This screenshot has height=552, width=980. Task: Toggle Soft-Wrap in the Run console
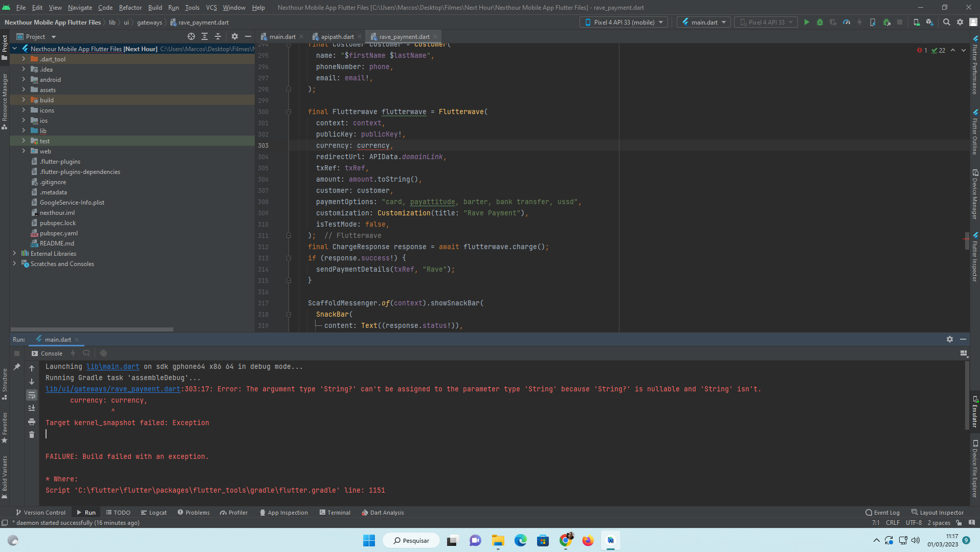coord(32,395)
